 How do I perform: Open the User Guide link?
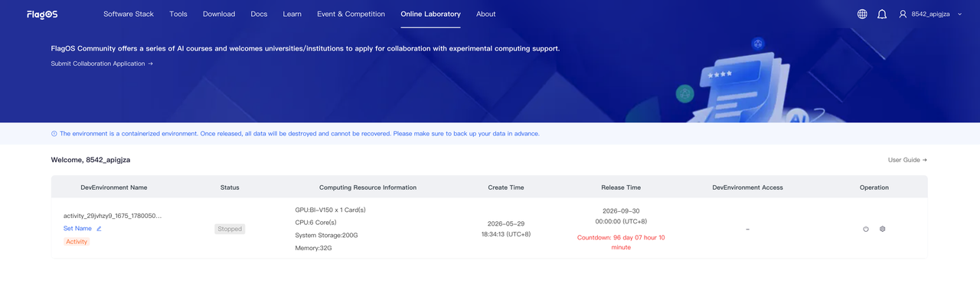point(907,160)
